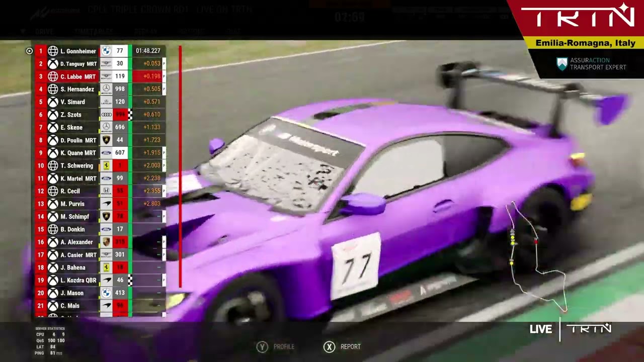The width and height of the screenshot is (644, 362).
Task: Click the X controller glyph icon
Action: (329, 347)
